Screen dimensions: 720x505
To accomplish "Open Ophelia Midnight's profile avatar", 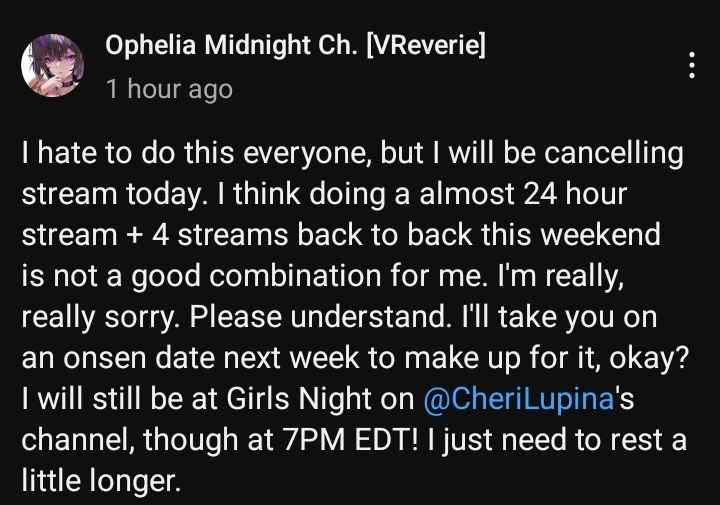I will 52,65.
